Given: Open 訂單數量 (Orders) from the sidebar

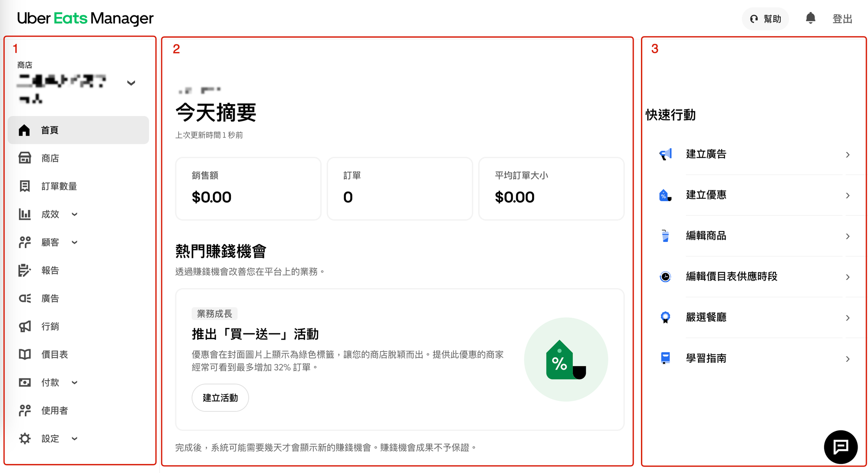Looking at the screenshot, I should point(25,186).
